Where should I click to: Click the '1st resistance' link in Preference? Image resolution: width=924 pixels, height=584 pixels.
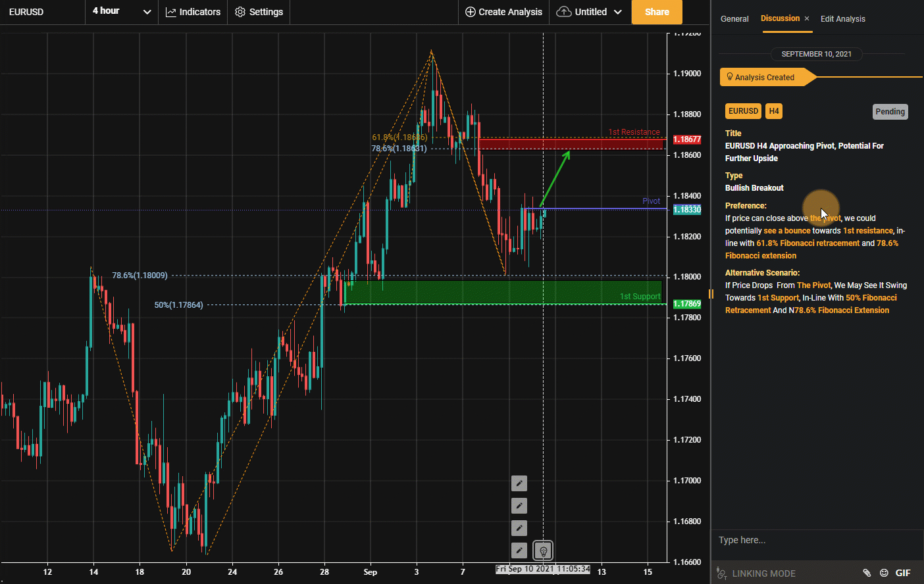click(868, 231)
